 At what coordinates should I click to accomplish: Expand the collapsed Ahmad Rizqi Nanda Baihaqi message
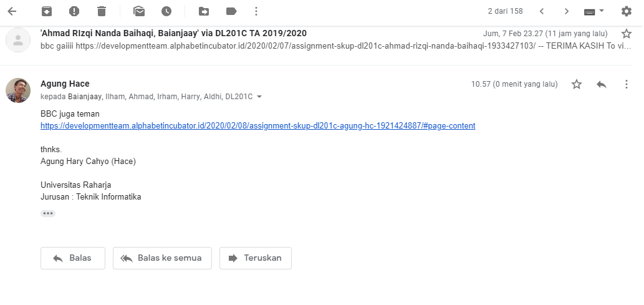[316, 40]
